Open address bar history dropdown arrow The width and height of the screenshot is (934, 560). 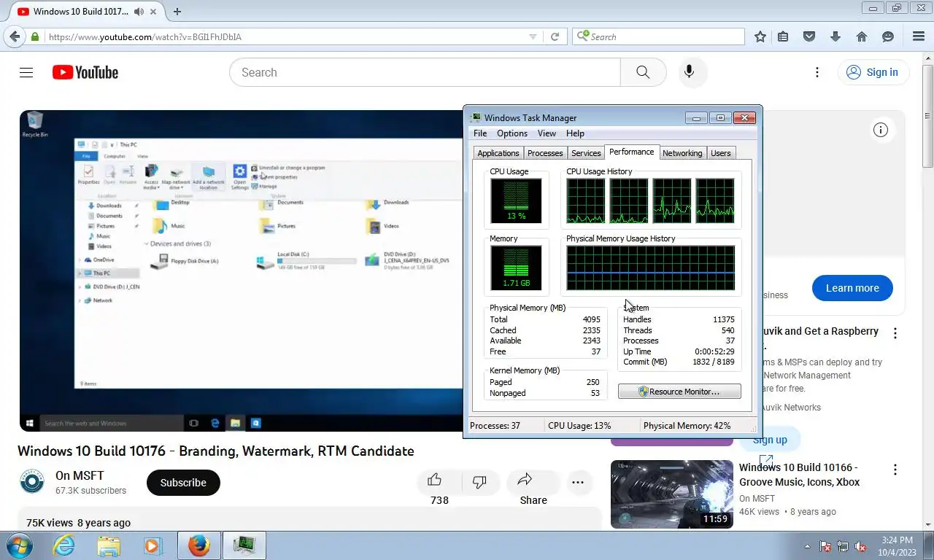tap(533, 36)
